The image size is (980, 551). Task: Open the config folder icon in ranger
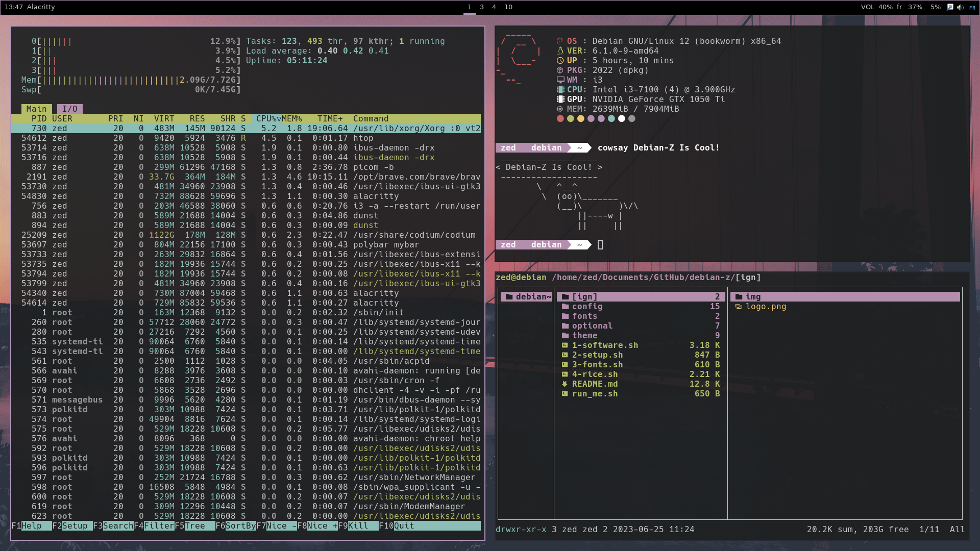(x=567, y=307)
